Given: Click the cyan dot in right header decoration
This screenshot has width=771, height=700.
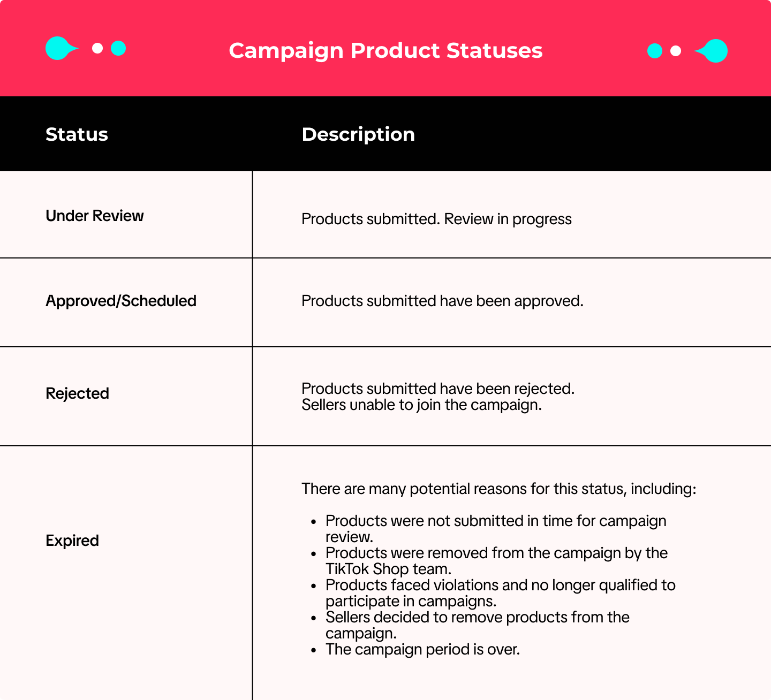Looking at the screenshot, I should pos(654,51).
